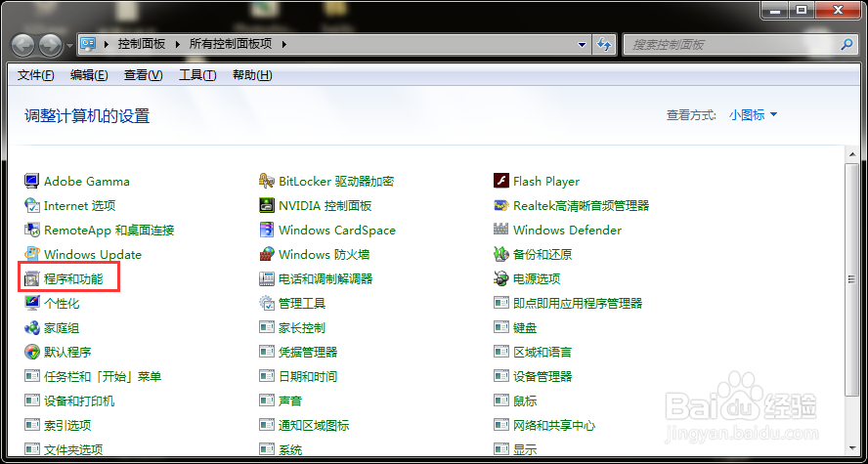Screen dimensions: 868x464
Task: Open the 凭据管理器 link
Action: point(308,352)
